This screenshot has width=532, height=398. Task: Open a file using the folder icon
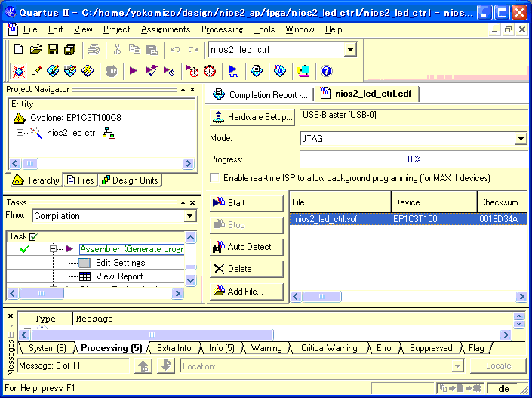click(x=35, y=50)
